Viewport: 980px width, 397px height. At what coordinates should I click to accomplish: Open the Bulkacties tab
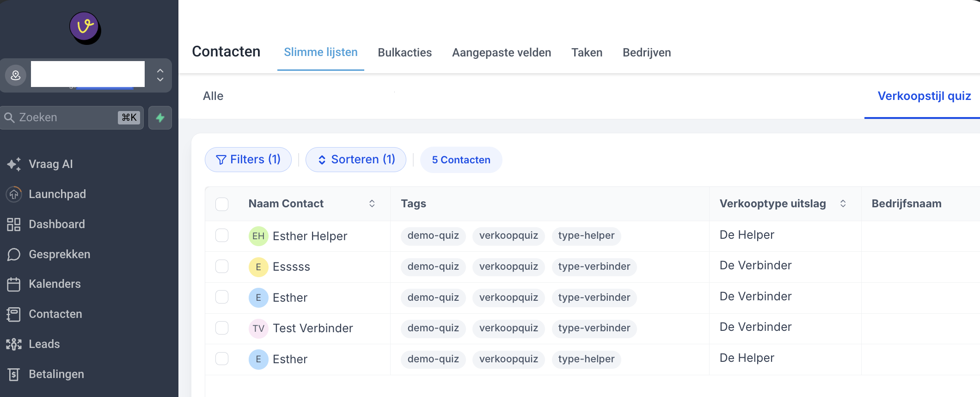click(x=405, y=53)
